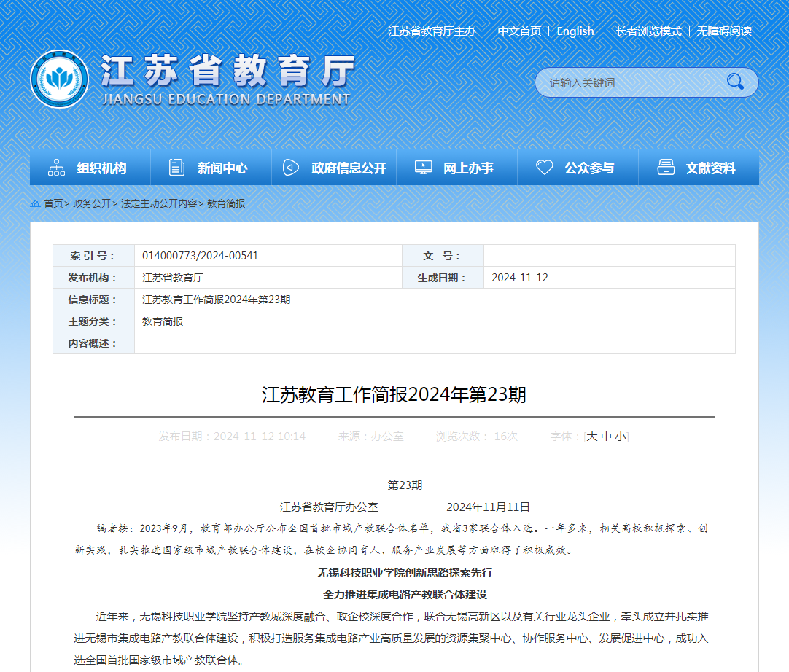
Task: Enable 长者浏览模式 elder browsing mode
Action: [x=648, y=31]
